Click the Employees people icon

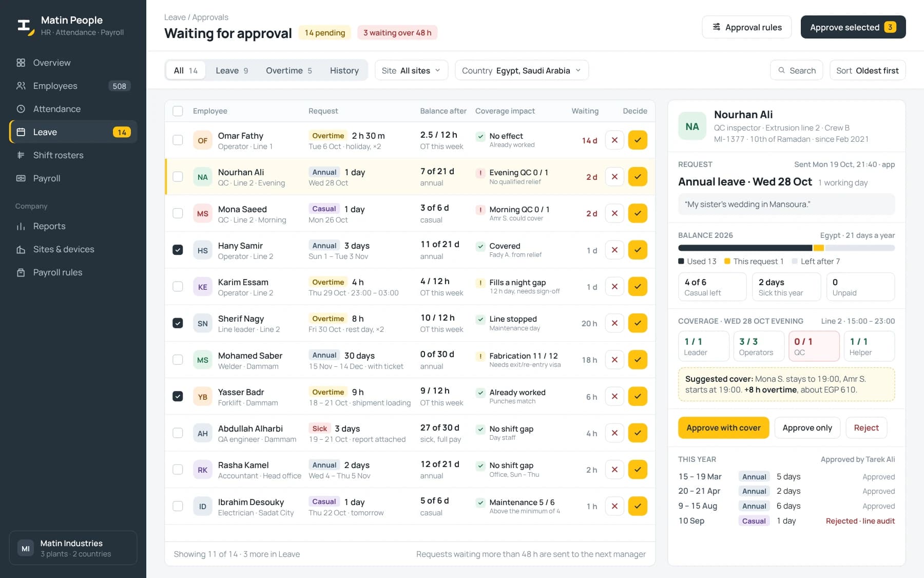(x=21, y=86)
